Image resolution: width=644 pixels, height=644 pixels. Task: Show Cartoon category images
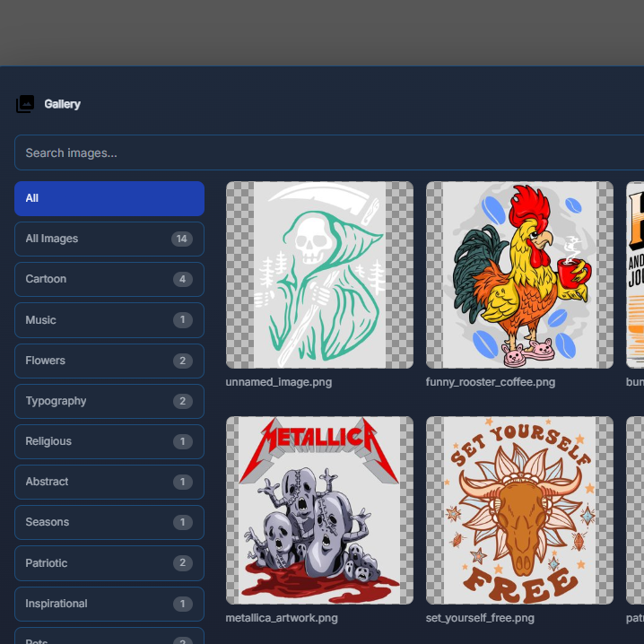109,279
